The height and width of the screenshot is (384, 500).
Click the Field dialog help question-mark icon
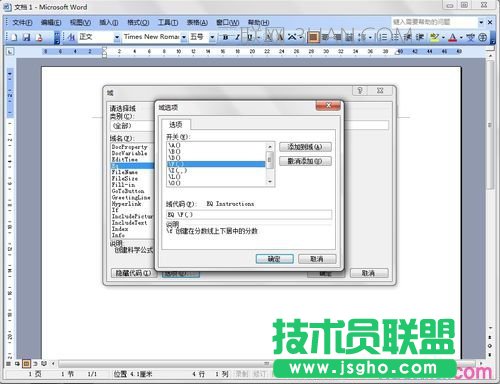pyautogui.click(x=360, y=90)
